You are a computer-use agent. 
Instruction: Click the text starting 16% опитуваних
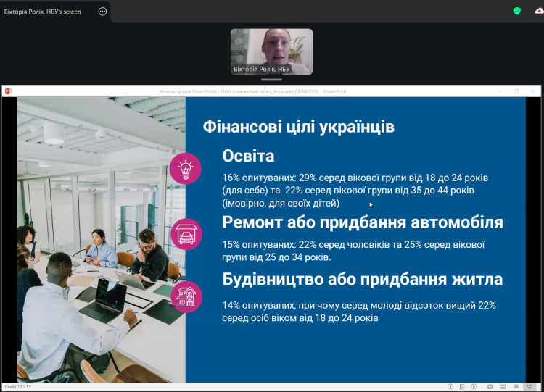coord(355,191)
